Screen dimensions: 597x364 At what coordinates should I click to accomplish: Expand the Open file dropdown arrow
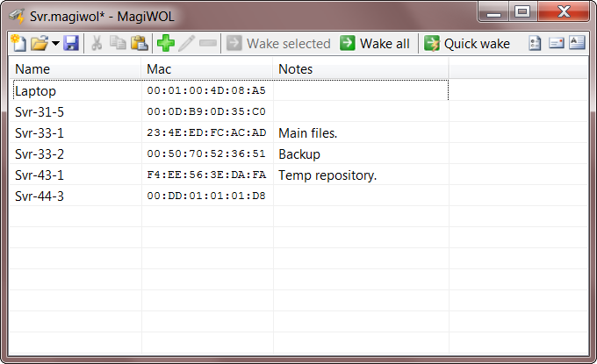[x=55, y=43]
